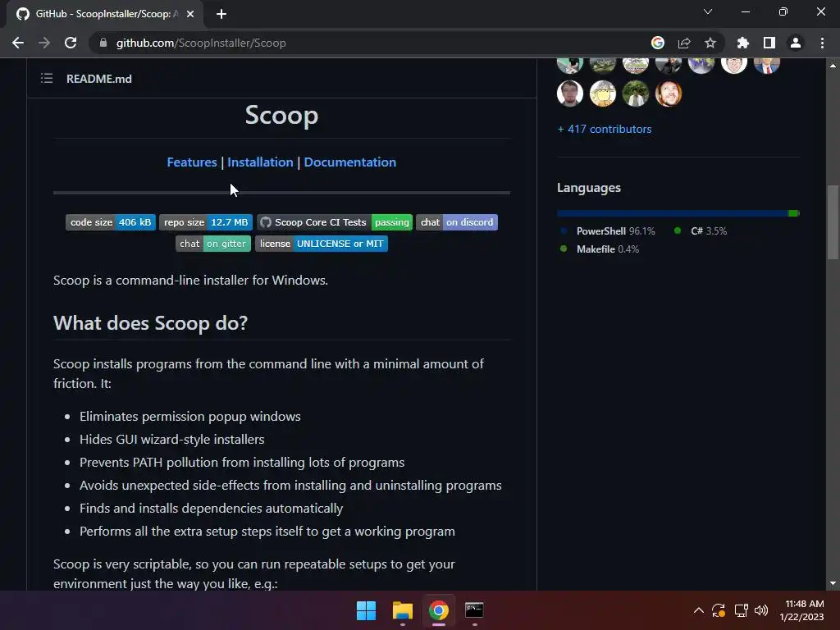Image resolution: width=840 pixels, height=630 pixels.
Task: Click the C# 3.5% language entry
Action: [x=701, y=231]
